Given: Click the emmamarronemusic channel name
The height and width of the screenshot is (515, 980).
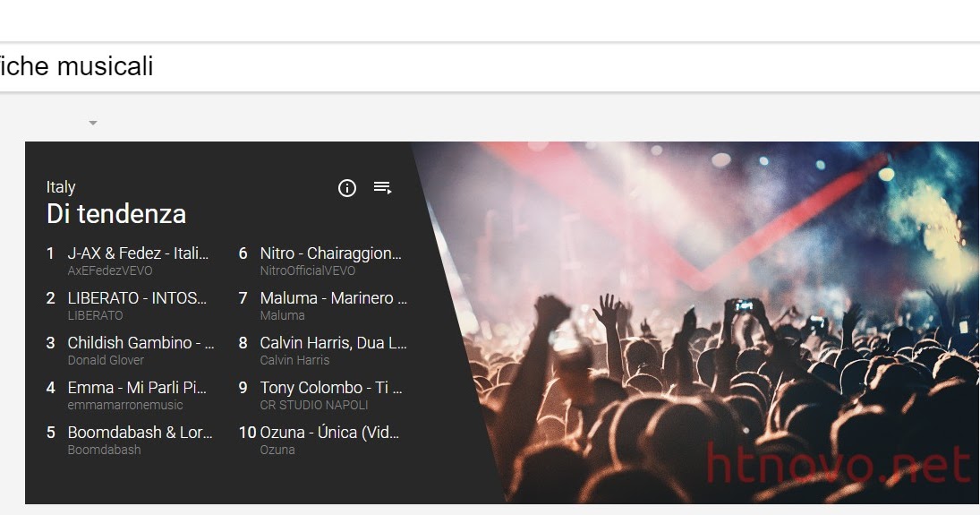Looking at the screenshot, I should click(125, 405).
